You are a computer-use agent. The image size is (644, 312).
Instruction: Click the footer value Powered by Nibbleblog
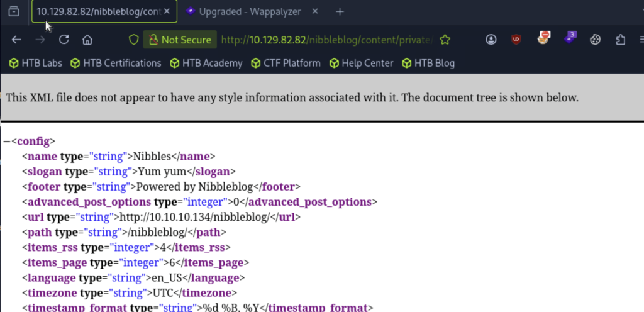tap(195, 187)
